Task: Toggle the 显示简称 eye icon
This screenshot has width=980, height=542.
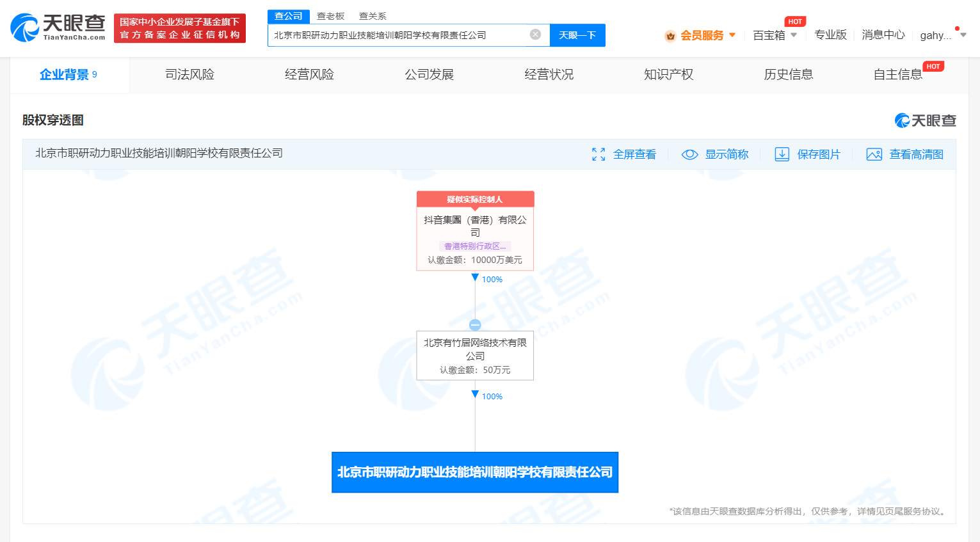Action: tap(689, 154)
